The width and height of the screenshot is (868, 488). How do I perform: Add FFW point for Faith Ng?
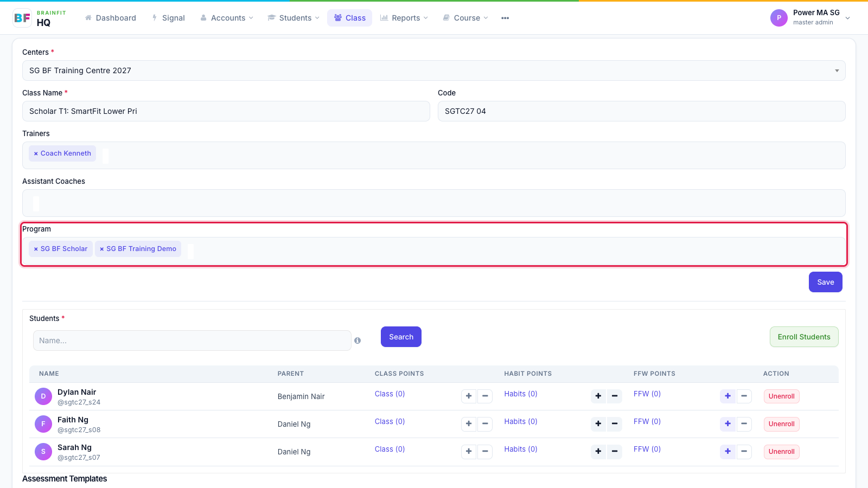[728, 423]
